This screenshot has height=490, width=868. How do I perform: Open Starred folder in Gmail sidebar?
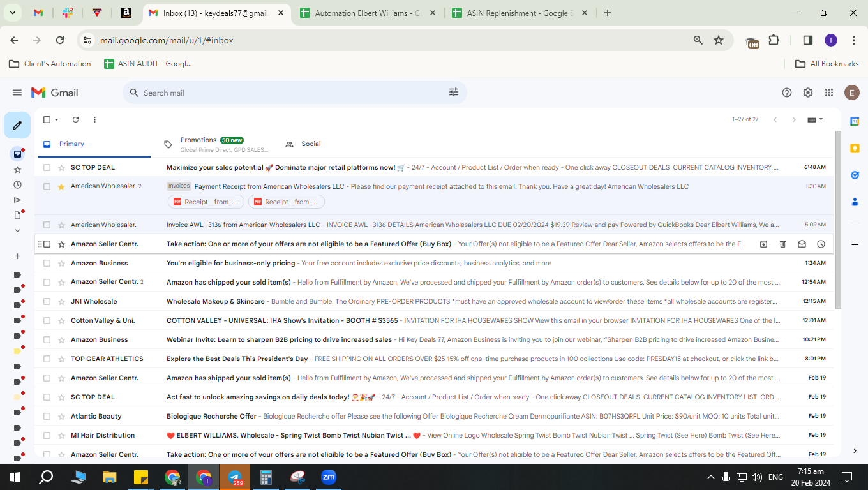pyautogui.click(x=17, y=170)
